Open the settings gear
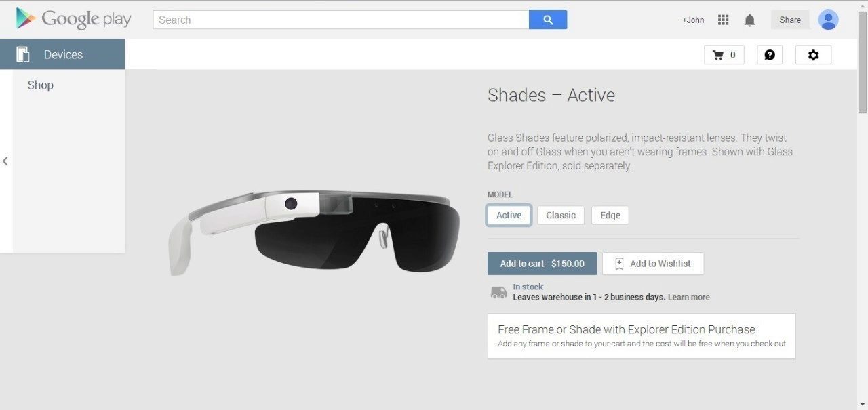This screenshot has height=410, width=868. click(813, 55)
